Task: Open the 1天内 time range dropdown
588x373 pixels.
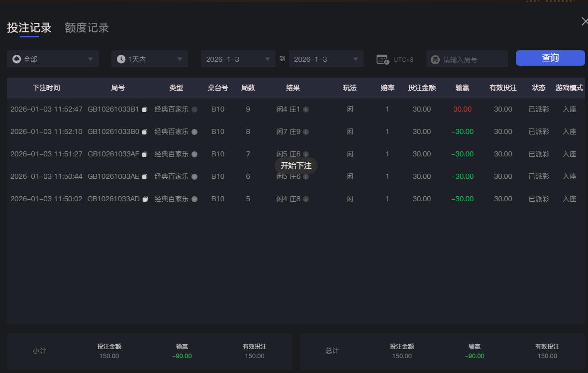Action: (x=180, y=59)
